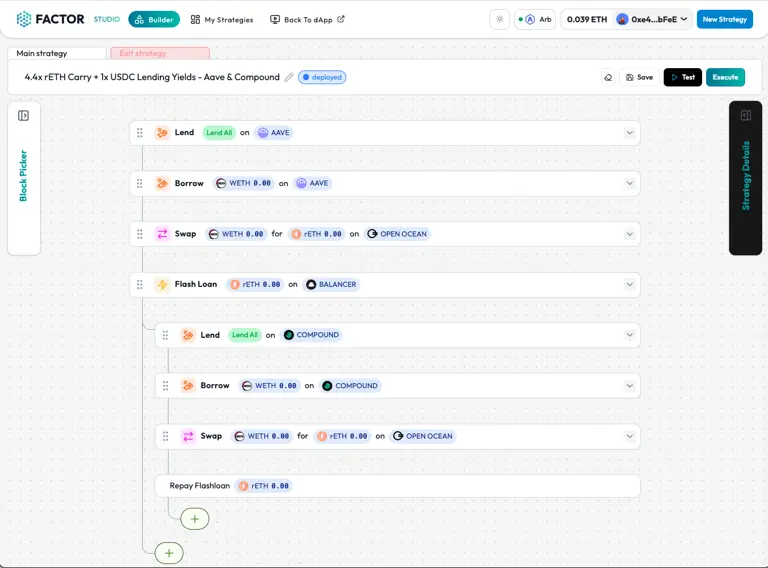Expand the Borrow on AAVE block

[629, 183]
